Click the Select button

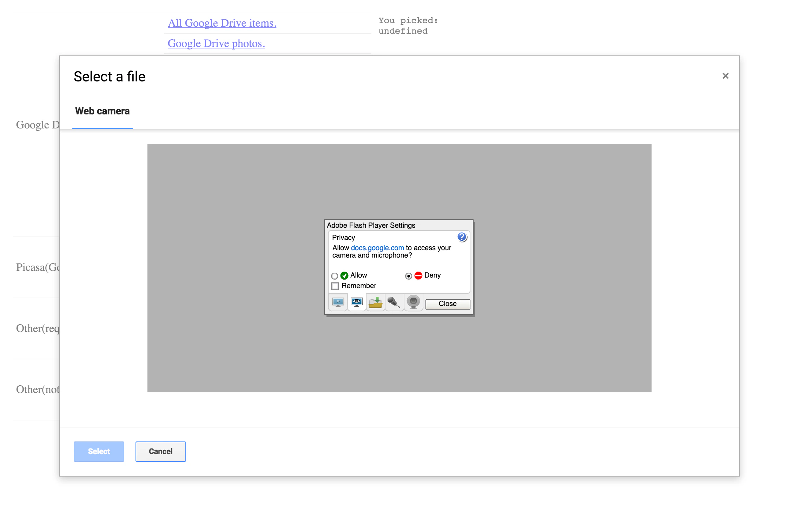coord(99,451)
